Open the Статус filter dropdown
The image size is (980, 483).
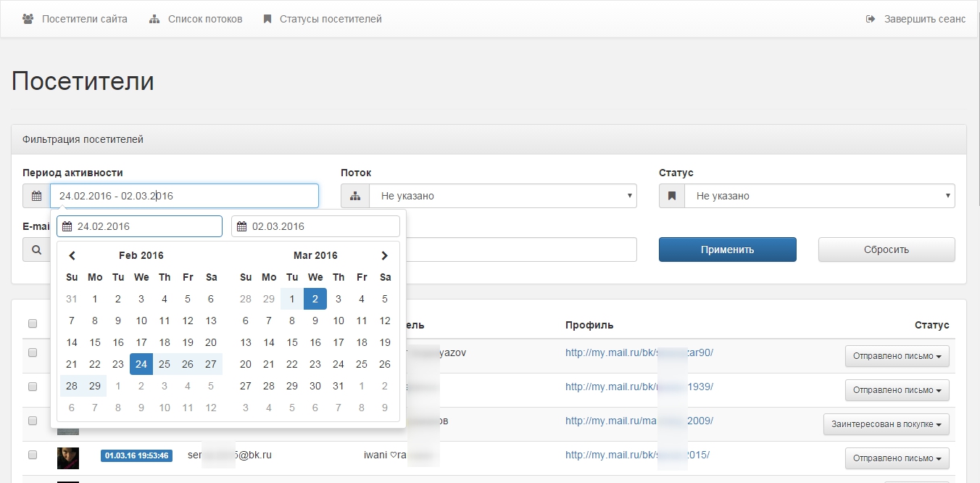coord(819,196)
